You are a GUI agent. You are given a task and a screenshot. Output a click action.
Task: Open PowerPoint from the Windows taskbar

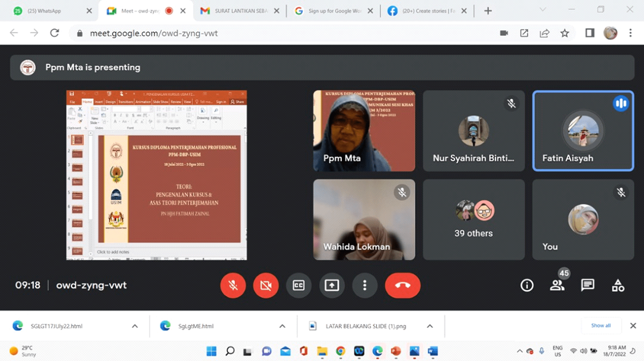396,351
